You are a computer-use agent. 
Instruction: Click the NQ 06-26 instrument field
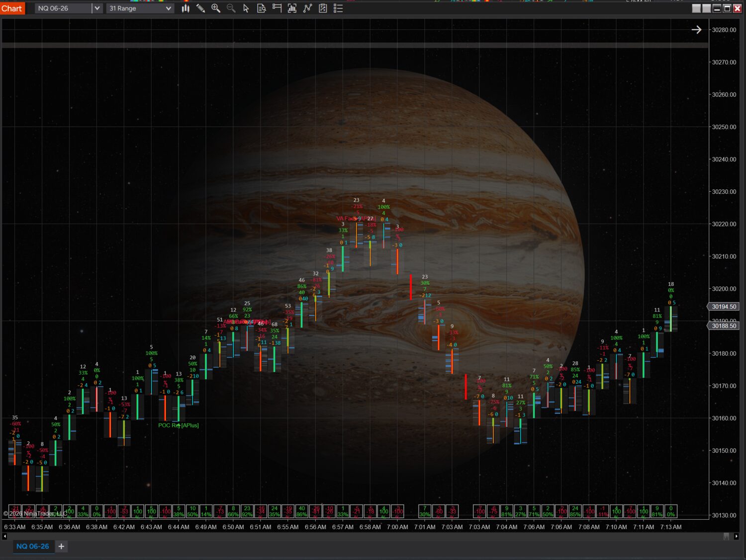(64, 8)
